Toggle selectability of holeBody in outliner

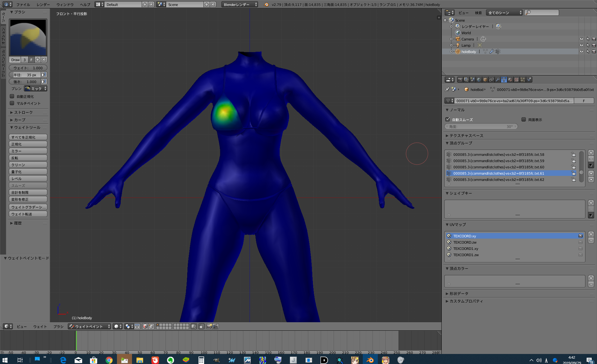[x=588, y=52]
